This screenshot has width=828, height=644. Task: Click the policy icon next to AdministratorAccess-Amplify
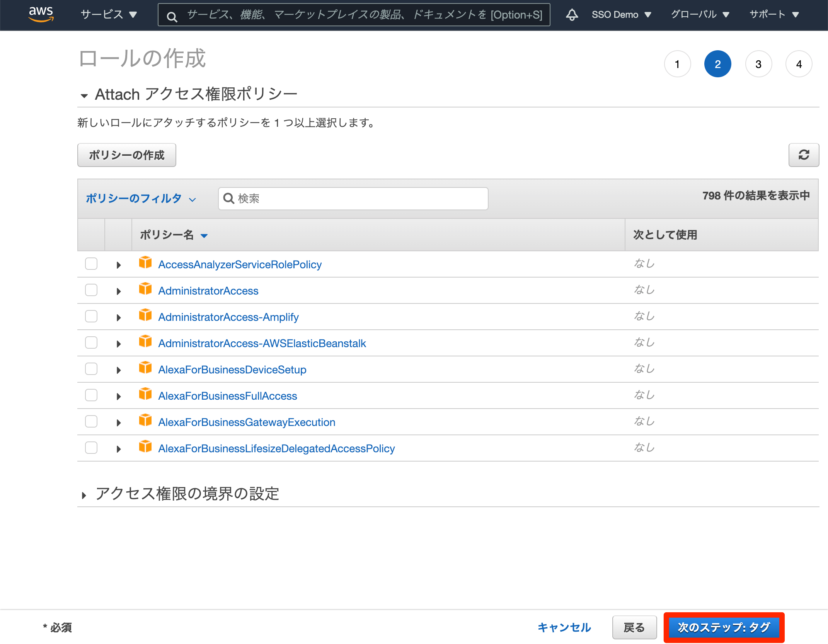coord(145,315)
